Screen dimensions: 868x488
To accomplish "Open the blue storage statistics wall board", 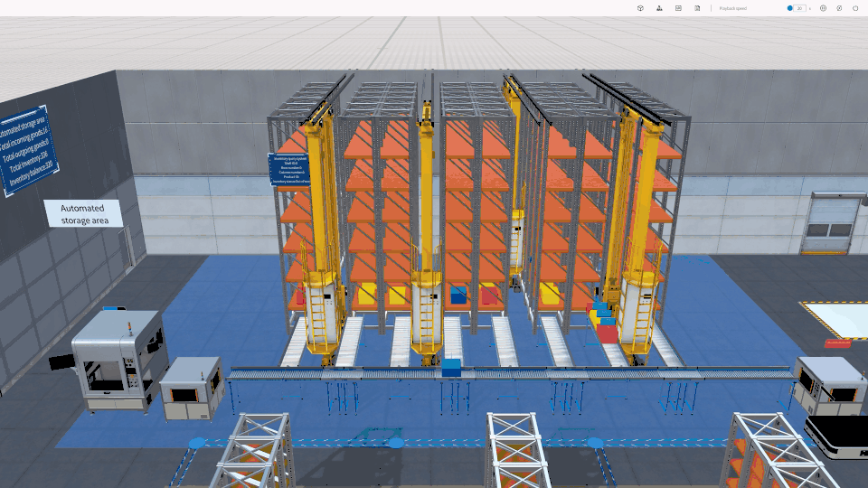I will (27, 150).
